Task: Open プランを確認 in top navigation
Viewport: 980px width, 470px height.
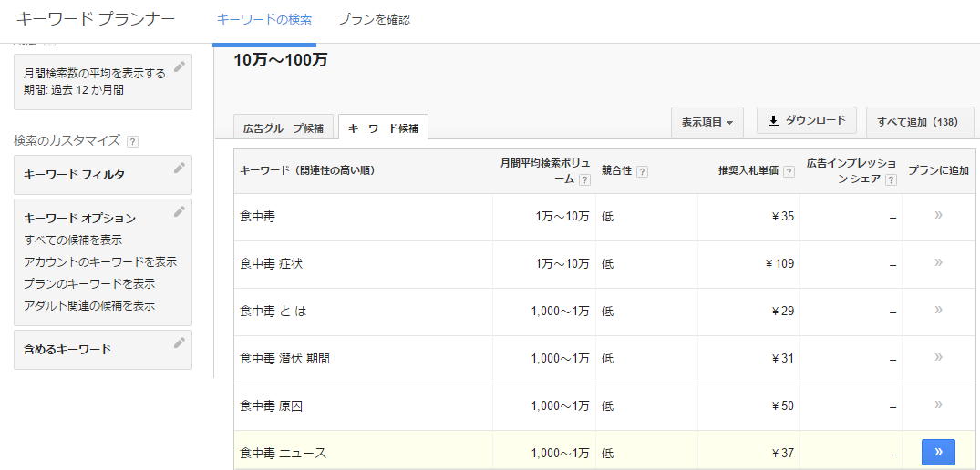Action: pyautogui.click(x=374, y=19)
